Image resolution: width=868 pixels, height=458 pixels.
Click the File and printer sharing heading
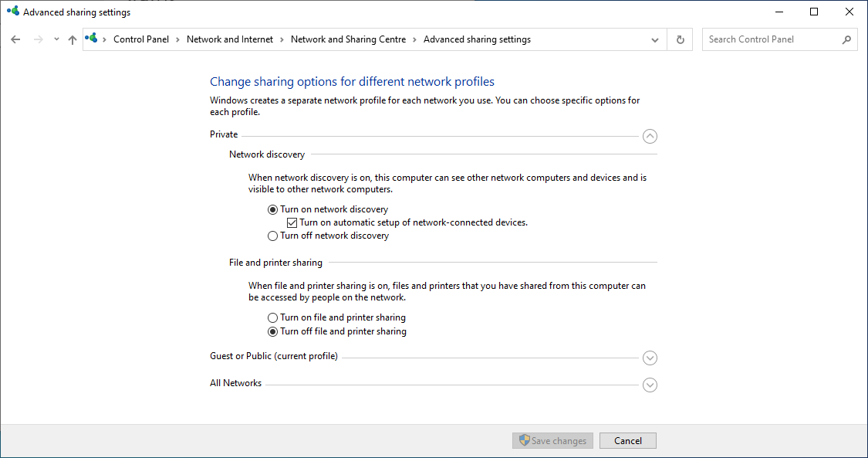tap(275, 263)
